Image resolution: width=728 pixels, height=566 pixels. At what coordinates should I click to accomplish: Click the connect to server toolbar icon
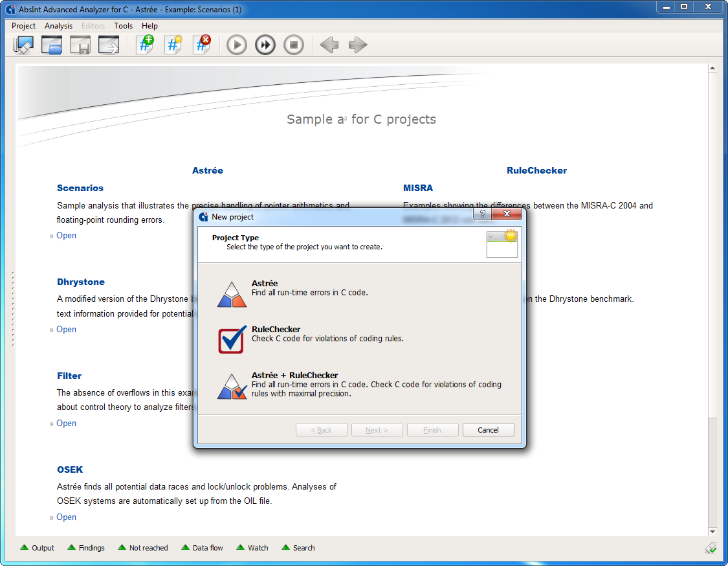(23, 45)
